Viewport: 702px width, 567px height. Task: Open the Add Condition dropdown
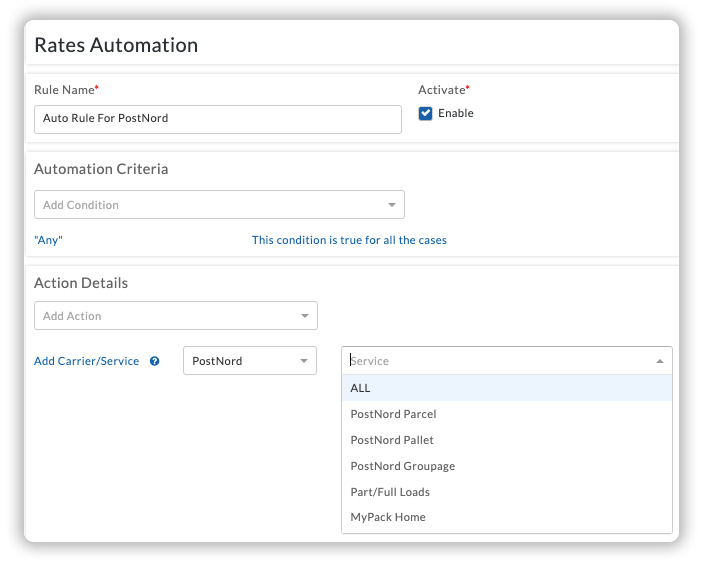coord(219,205)
